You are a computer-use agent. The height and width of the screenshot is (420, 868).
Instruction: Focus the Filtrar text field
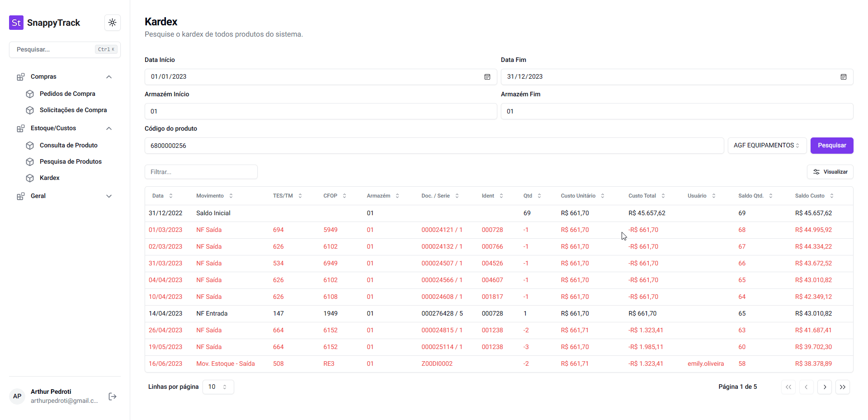201,172
